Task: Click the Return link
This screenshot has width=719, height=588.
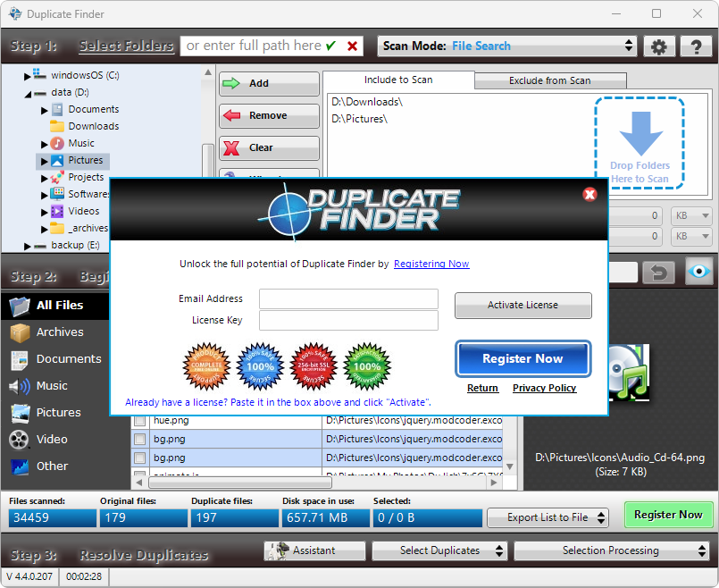Action: [482, 388]
